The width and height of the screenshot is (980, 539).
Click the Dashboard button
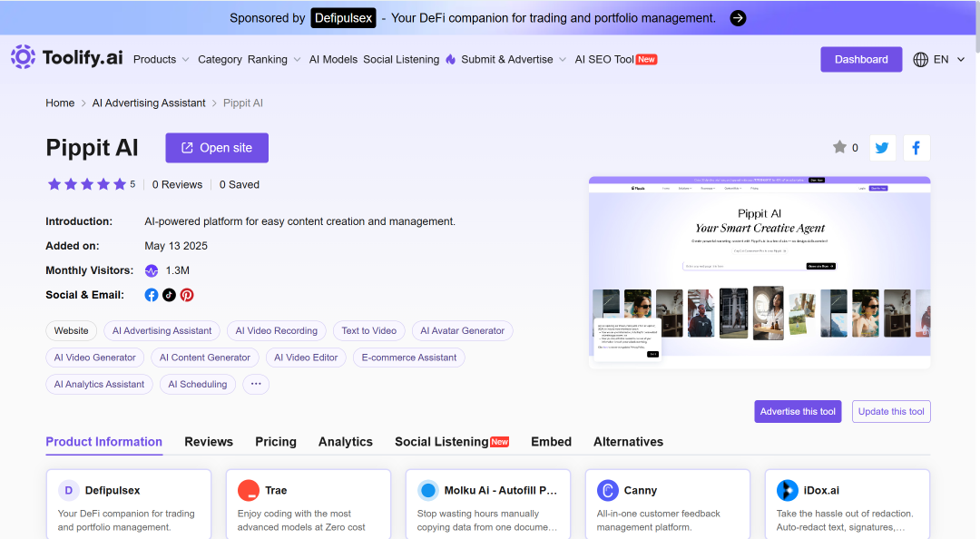(x=861, y=59)
